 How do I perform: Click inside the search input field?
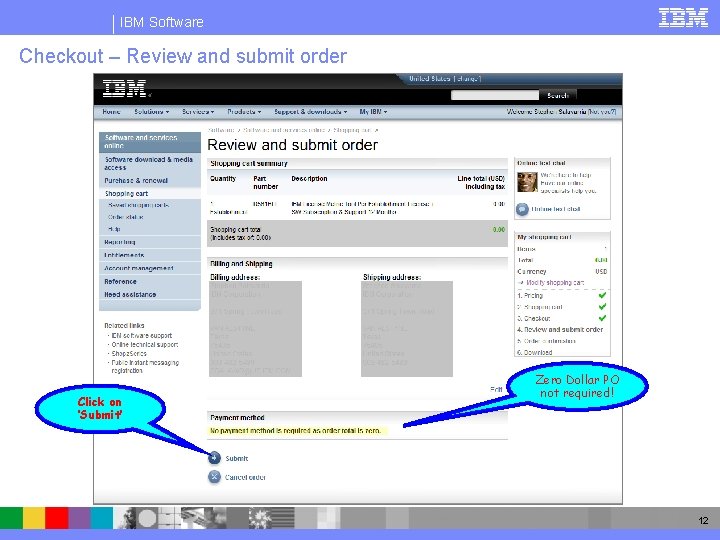[495, 95]
